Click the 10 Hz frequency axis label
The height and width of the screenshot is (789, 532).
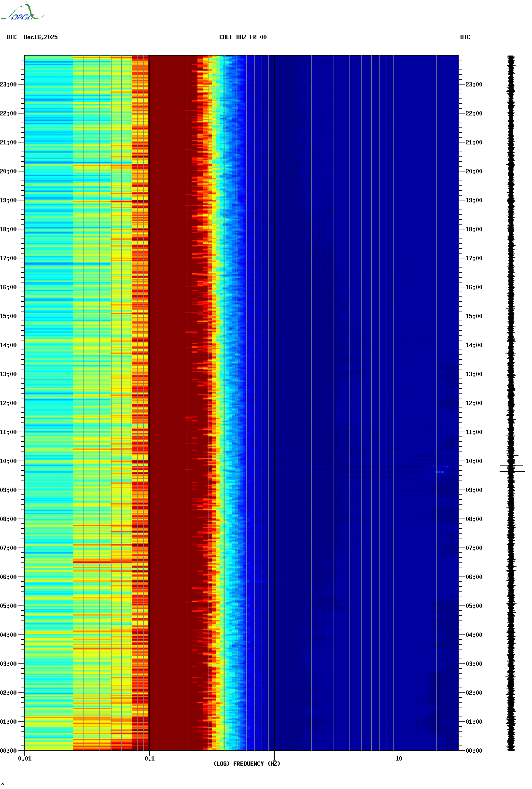[399, 759]
